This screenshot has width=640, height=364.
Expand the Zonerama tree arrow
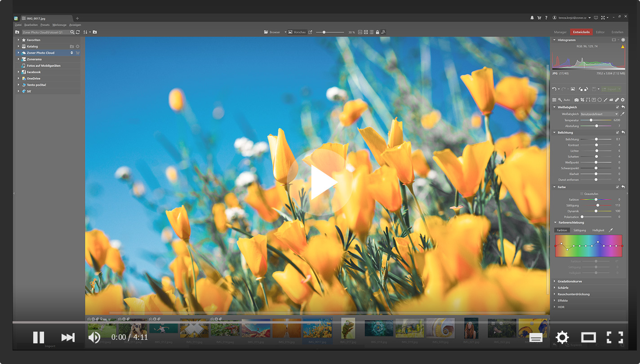pyautogui.click(x=18, y=59)
